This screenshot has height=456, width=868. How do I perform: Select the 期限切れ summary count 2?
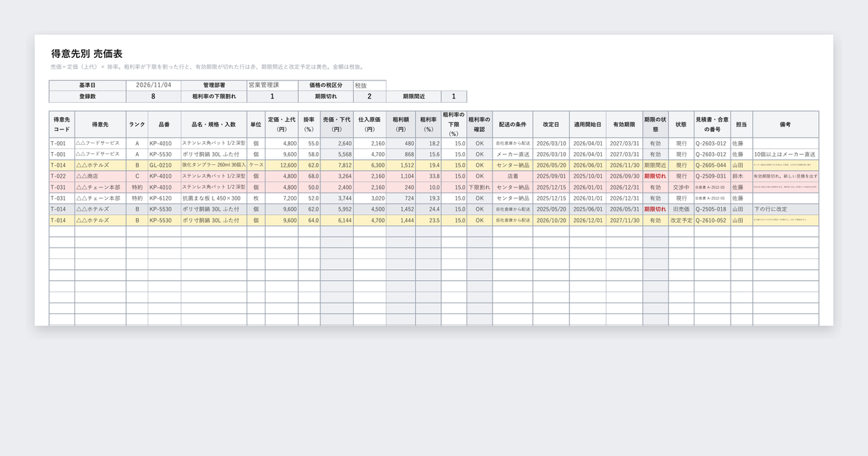370,96
